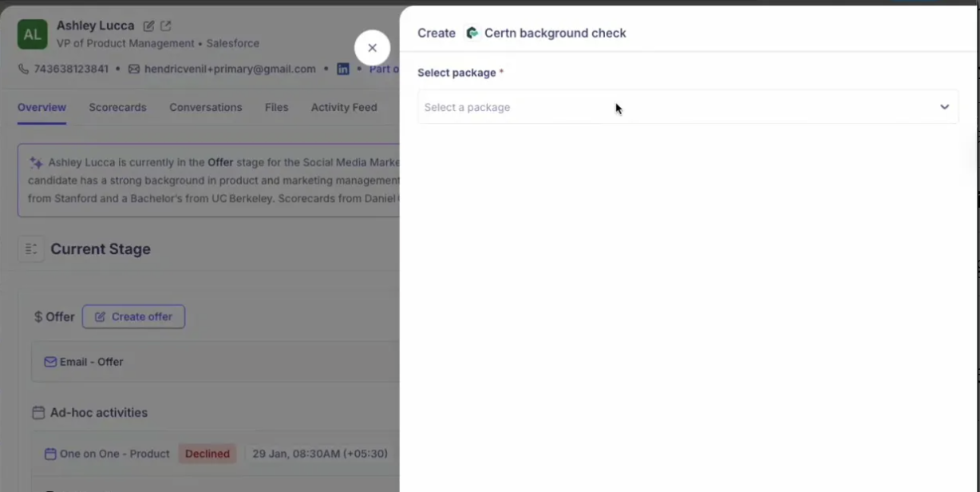Click the Ad-hoc activities calendar icon

pyautogui.click(x=38, y=413)
